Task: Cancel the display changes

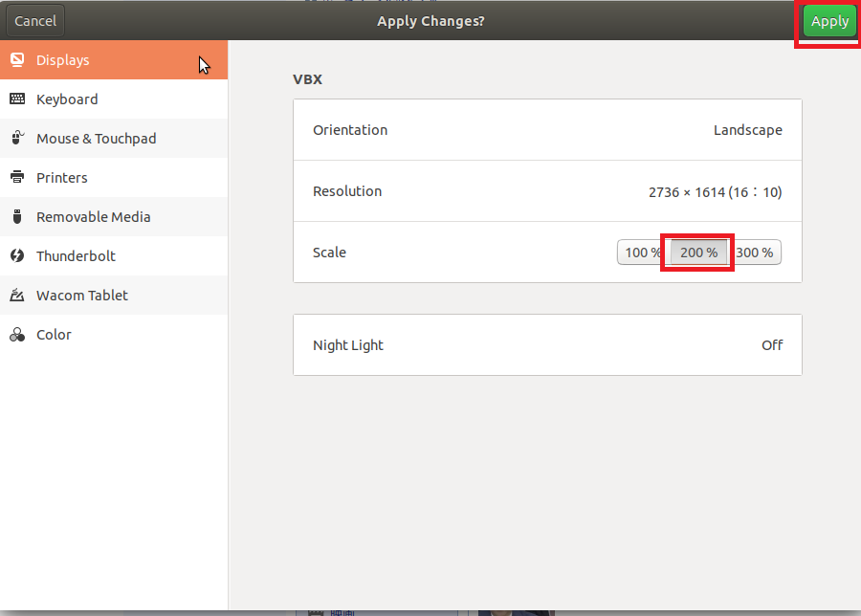Action: coord(35,21)
